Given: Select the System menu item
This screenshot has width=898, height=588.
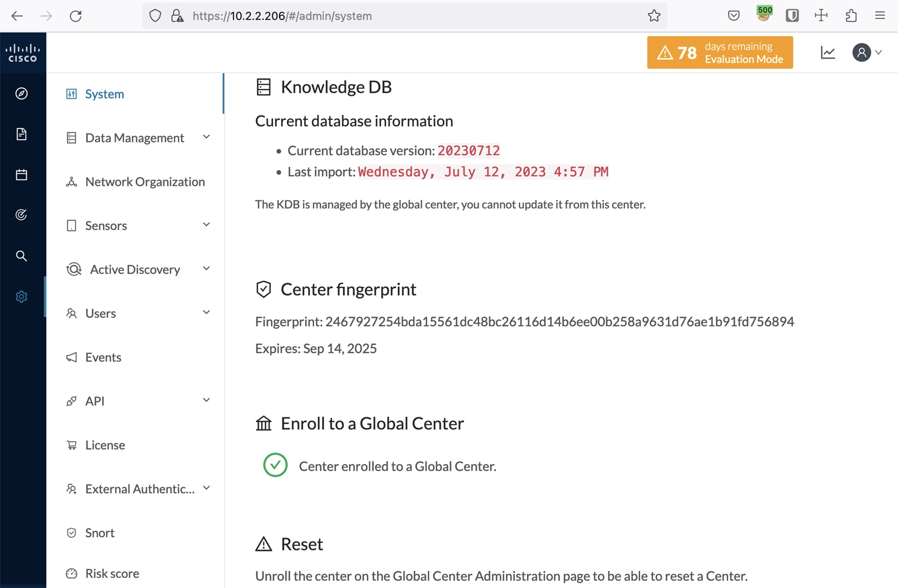Looking at the screenshot, I should (104, 94).
